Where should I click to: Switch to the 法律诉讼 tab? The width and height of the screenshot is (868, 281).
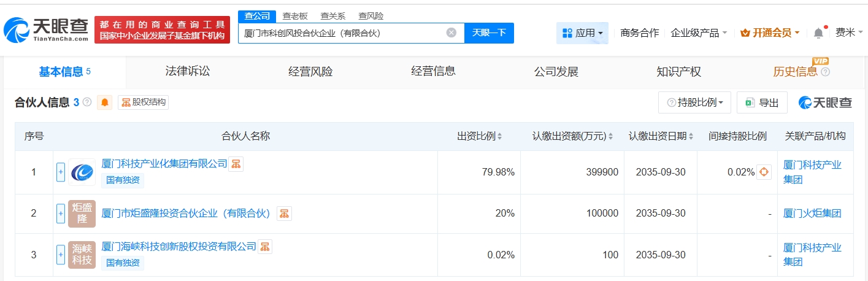pyautogui.click(x=188, y=72)
